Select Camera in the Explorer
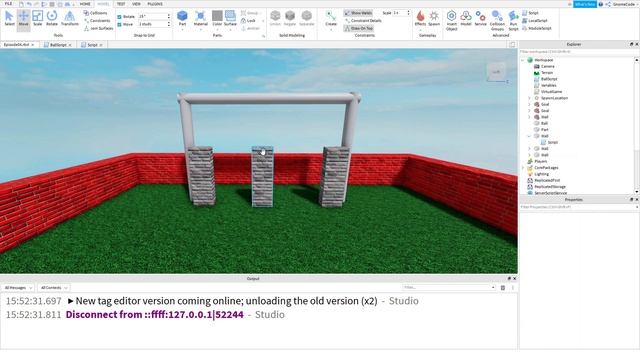The width and height of the screenshot is (640, 360). click(x=547, y=66)
